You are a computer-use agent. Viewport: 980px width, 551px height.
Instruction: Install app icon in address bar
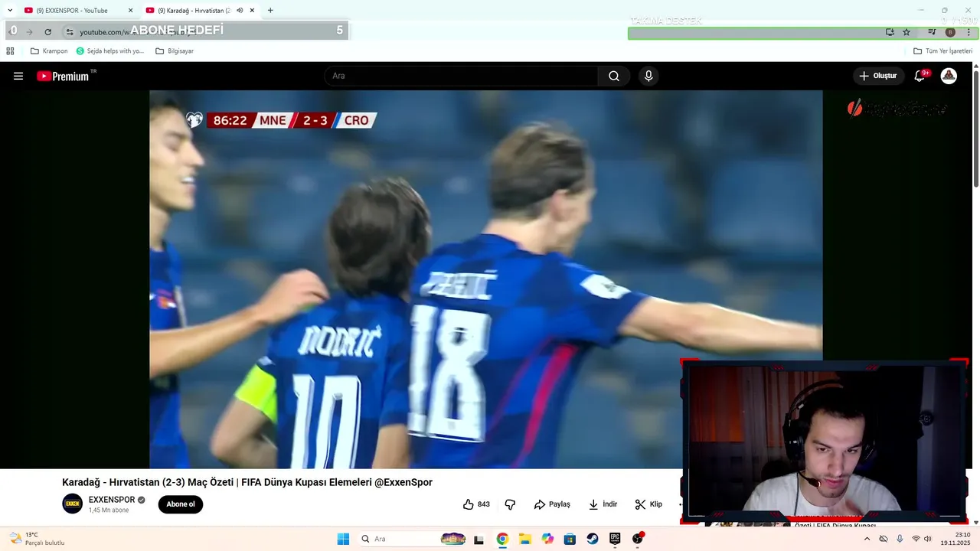890,32
